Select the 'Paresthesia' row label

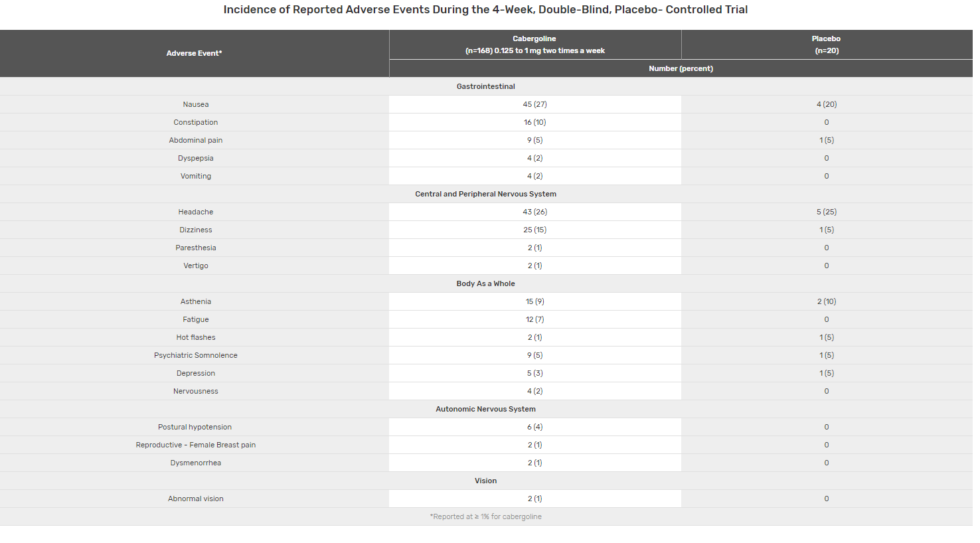[196, 248]
